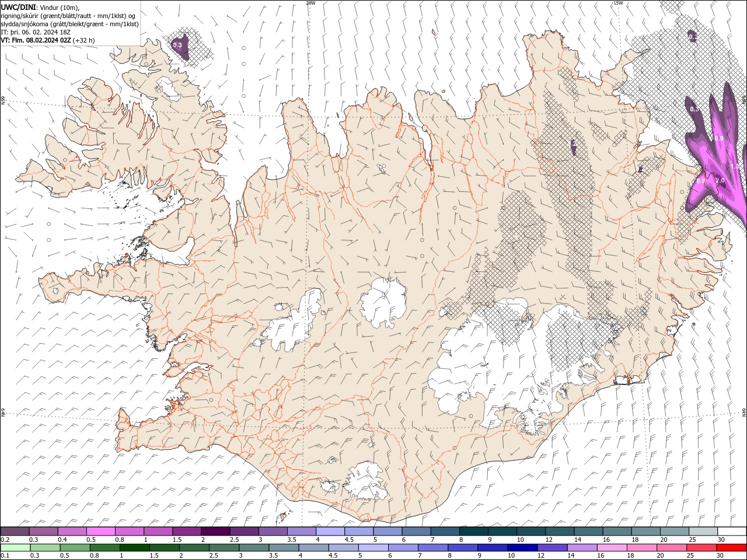Click the slydda/snjókoma legend description line

pyautogui.click(x=69, y=24)
